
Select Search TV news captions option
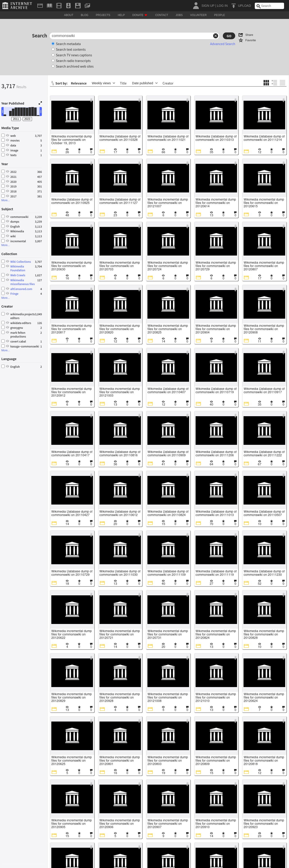point(53,55)
